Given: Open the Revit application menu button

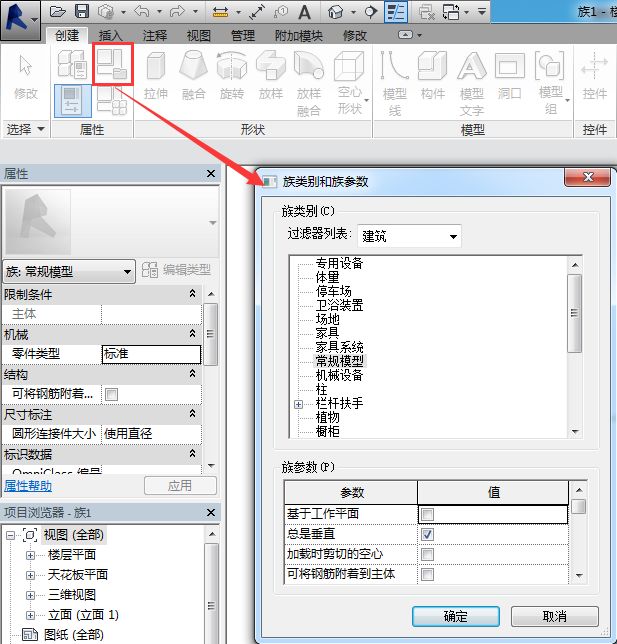Looking at the screenshot, I should coord(20,20).
